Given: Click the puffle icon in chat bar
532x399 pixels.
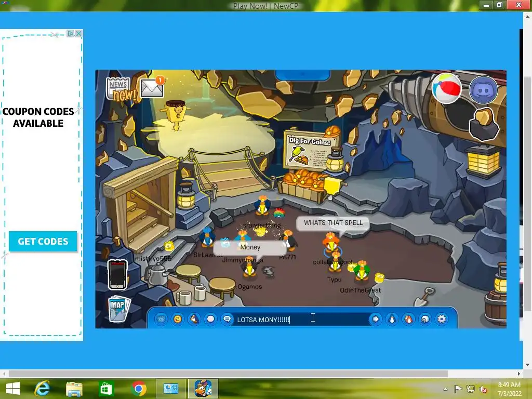Looking at the screenshot, I should tap(161, 320).
